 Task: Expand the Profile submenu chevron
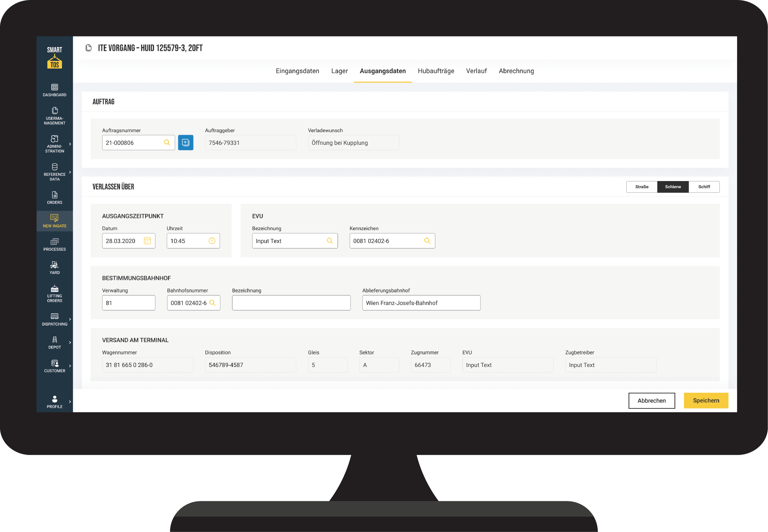click(70, 402)
